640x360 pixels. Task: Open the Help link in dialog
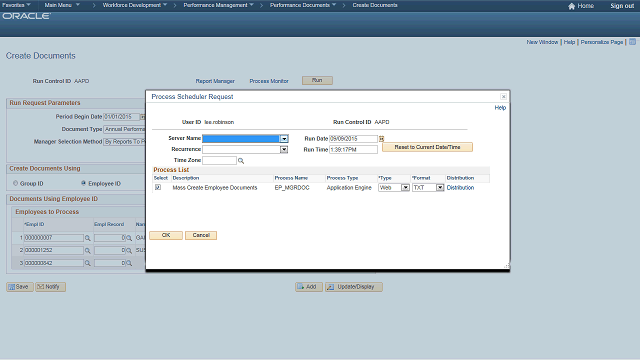(500, 108)
